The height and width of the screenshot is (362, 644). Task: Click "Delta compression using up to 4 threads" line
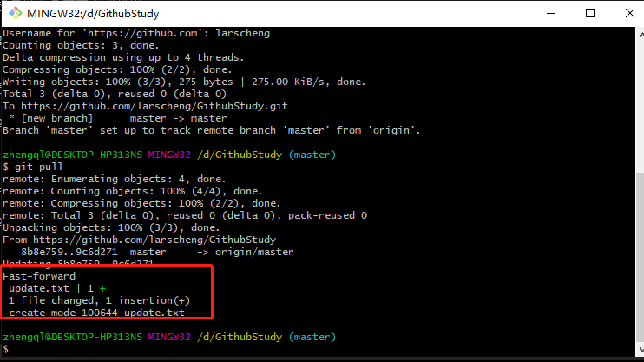click(x=123, y=57)
